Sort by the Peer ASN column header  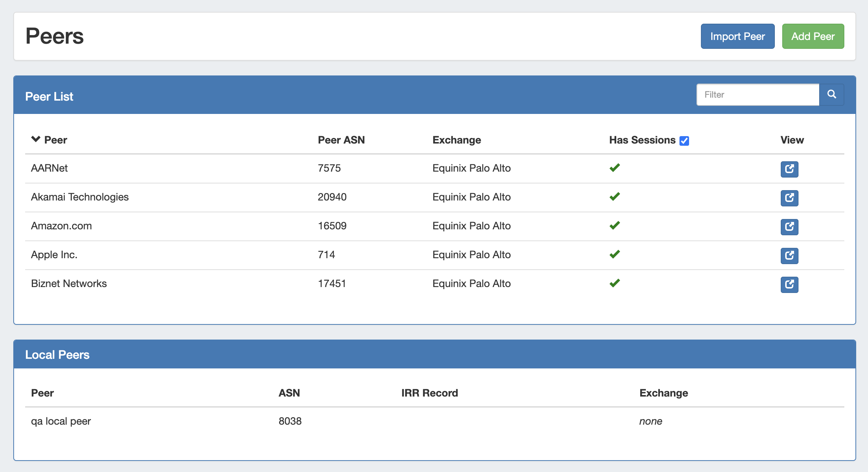pos(341,140)
